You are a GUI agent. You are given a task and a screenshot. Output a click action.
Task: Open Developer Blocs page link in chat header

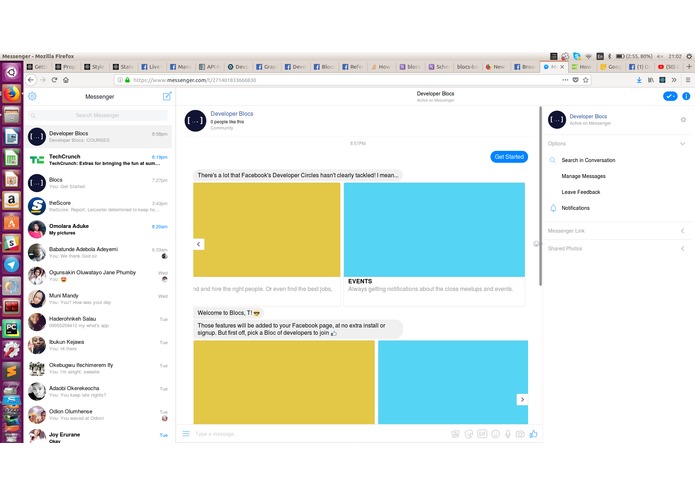pyautogui.click(x=232, y=113)
